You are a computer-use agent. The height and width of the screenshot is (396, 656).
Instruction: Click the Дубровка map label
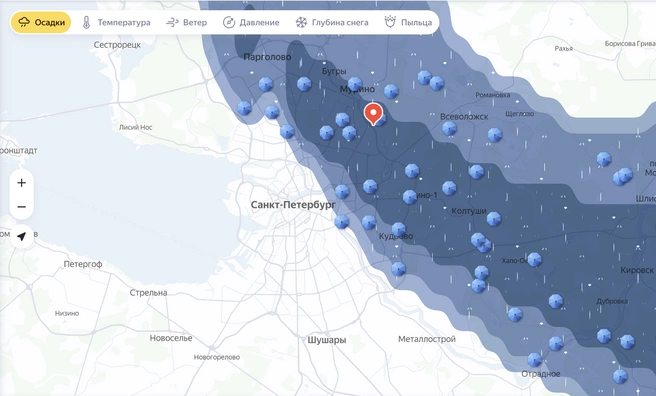click(612, 301)
